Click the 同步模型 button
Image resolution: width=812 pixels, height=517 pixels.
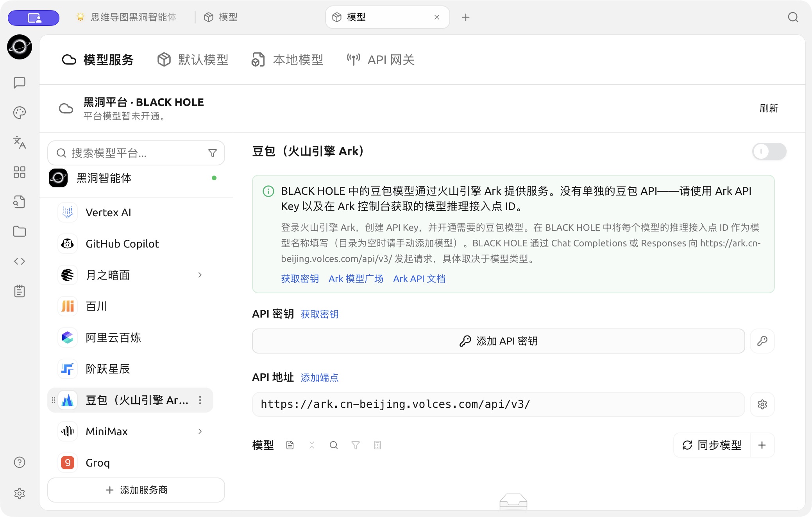712,445
